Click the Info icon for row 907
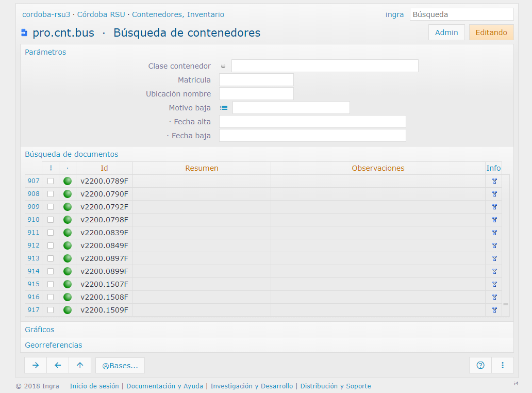Viewport: 532px width, 393px height. click(x=494, y=181)
